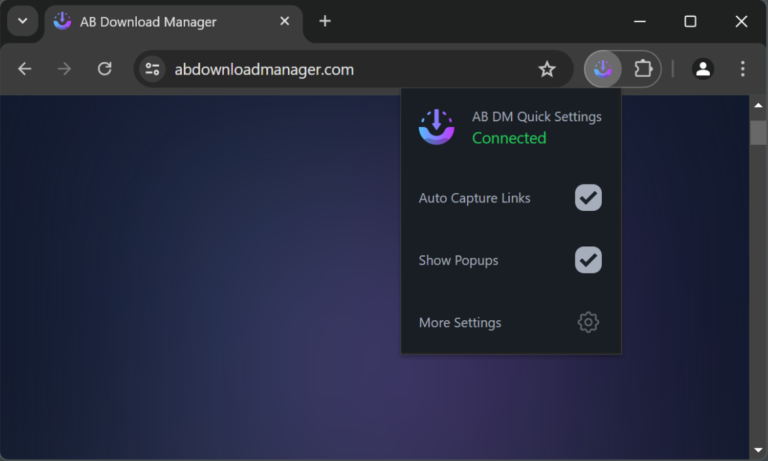Click the forward navigation arrow
The image size is (768, 461).
tap(64, 69)
